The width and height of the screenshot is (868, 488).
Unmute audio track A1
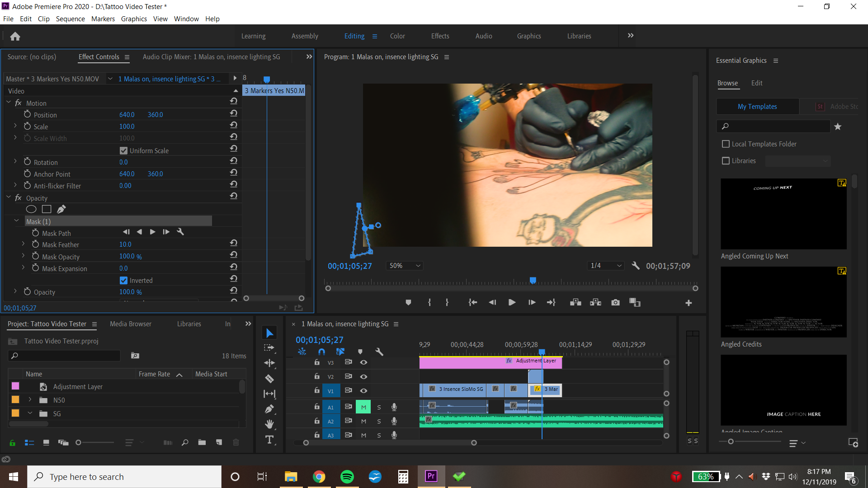click(x=363, y=407)
